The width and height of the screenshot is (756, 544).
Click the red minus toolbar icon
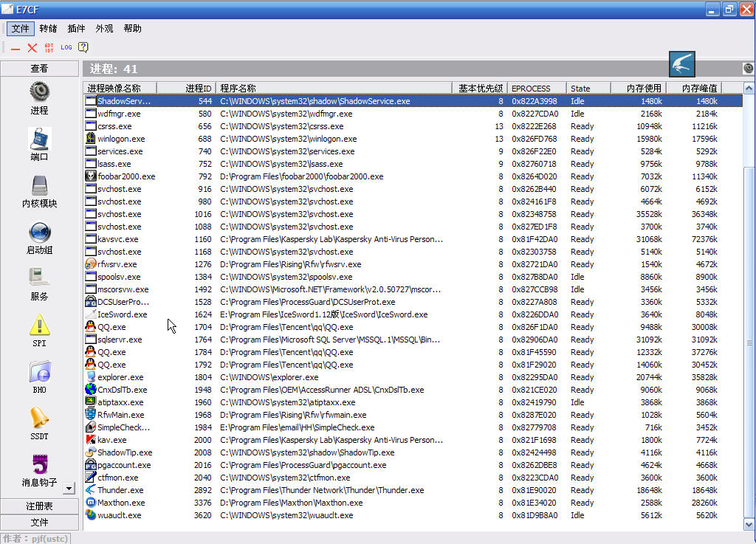[16, 48]
